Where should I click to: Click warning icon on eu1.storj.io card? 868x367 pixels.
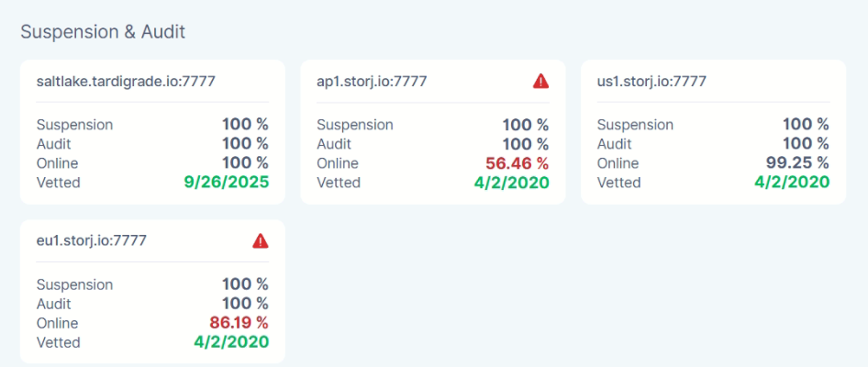click(261, 241)
